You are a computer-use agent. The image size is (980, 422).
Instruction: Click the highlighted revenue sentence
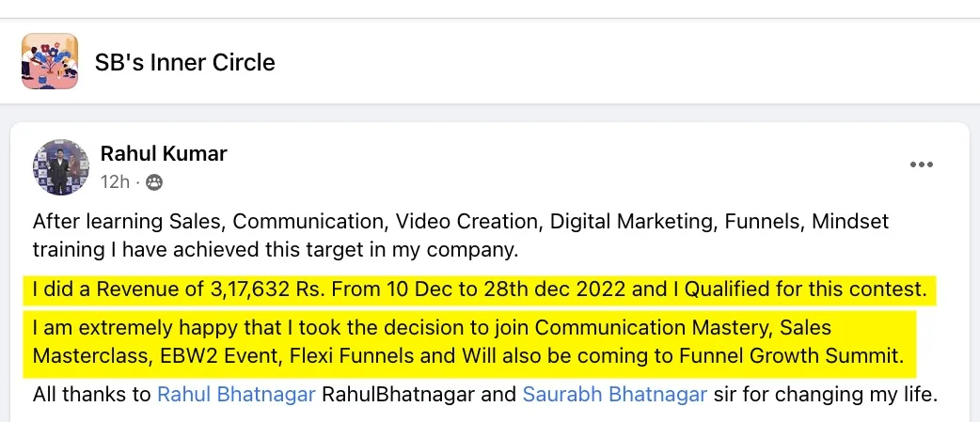pos(479,289)
